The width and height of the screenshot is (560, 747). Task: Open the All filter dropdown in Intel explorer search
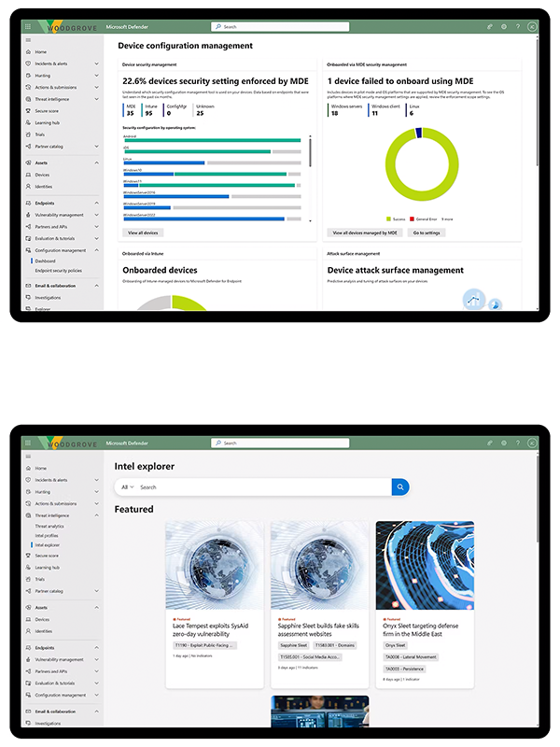127,487
